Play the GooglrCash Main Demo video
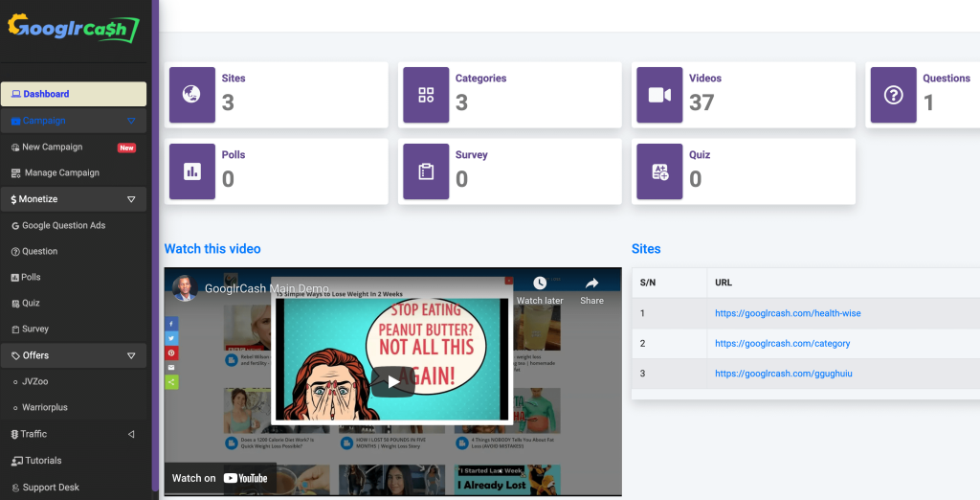 392,381
